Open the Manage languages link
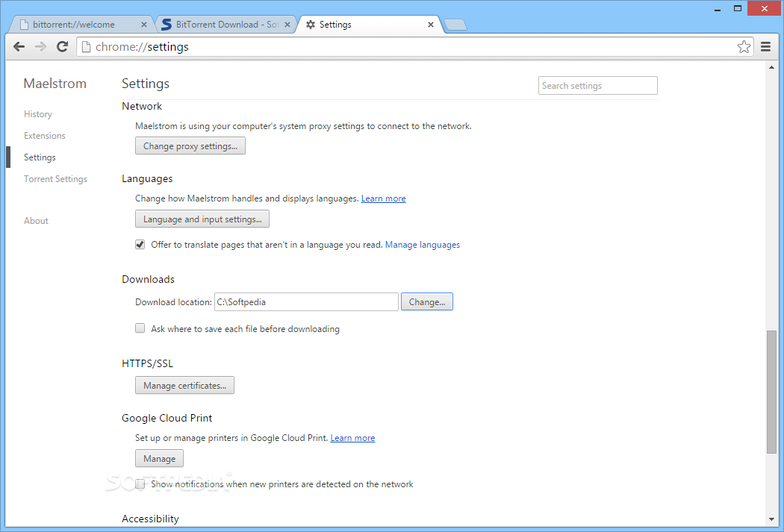784x532 pixels. (x=423, y=245)
